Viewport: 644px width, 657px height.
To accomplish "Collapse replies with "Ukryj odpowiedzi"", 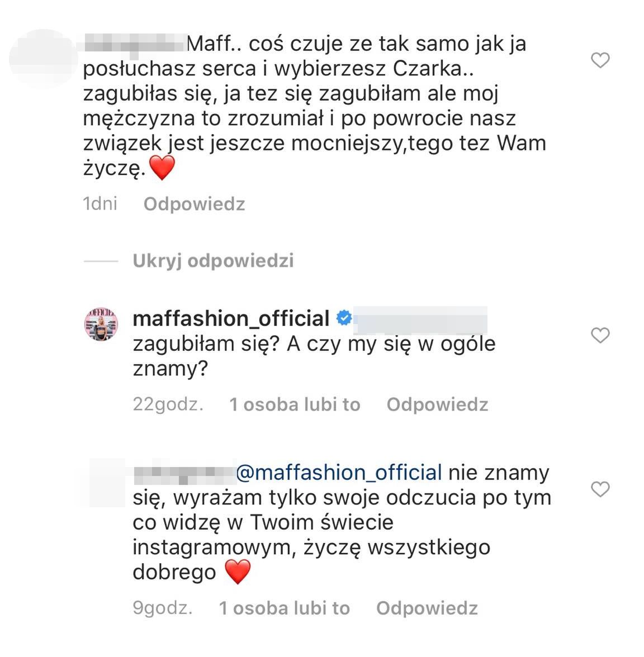I will [x=213, y=261].
